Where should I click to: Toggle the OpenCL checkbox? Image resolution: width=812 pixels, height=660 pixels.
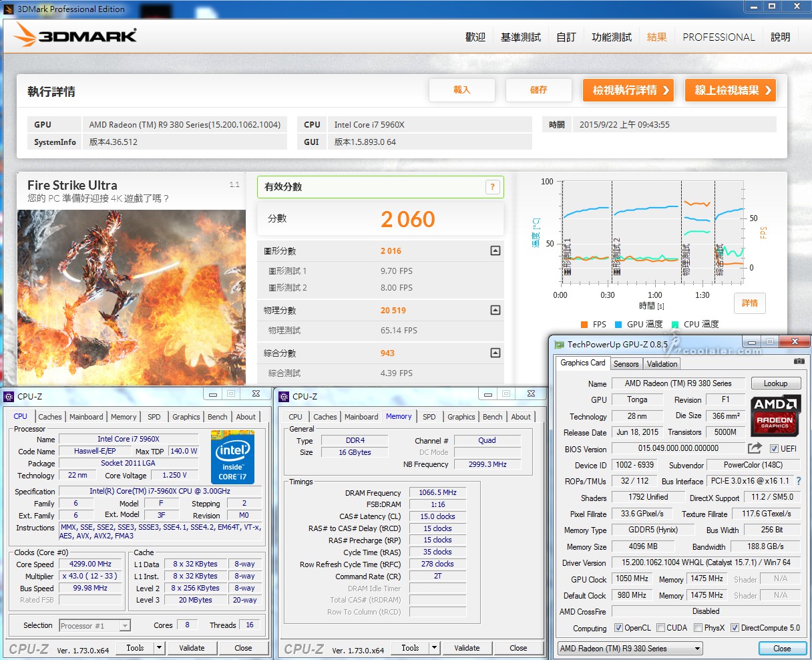[618, 628]
